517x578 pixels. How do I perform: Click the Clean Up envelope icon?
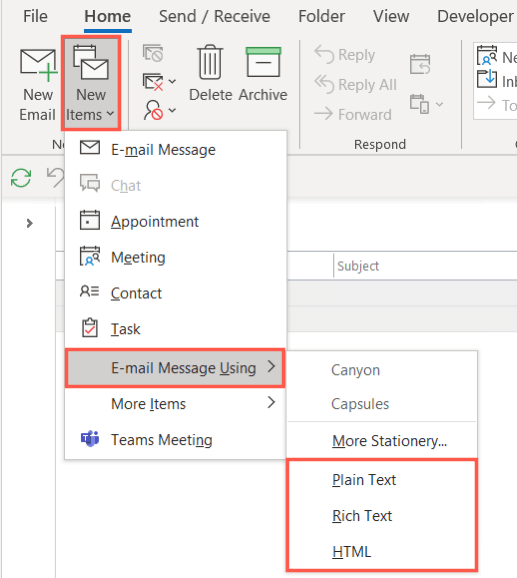point(153,81)
